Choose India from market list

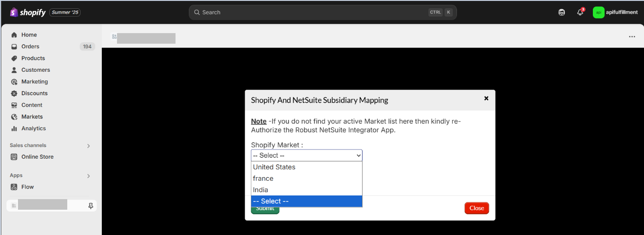[x=307, y=190]
